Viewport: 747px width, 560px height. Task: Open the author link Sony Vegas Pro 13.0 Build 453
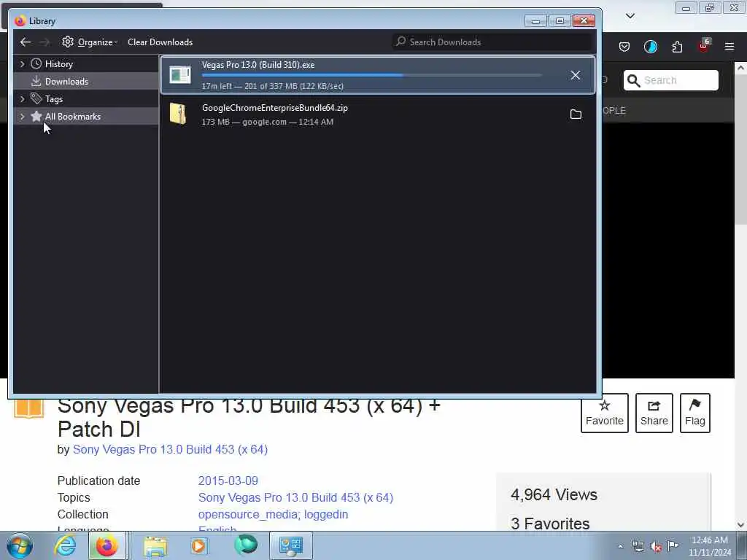point(170,449)
